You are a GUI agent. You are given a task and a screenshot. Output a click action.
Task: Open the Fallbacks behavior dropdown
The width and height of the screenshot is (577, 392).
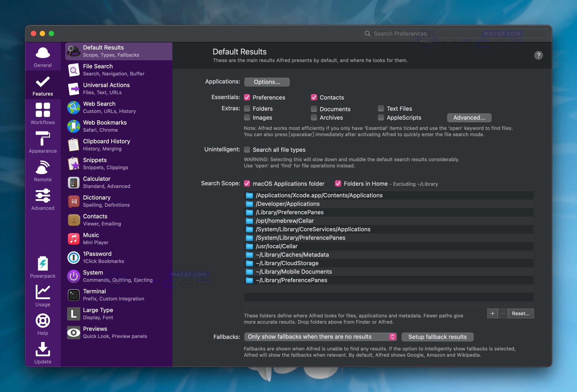point(320,337)
